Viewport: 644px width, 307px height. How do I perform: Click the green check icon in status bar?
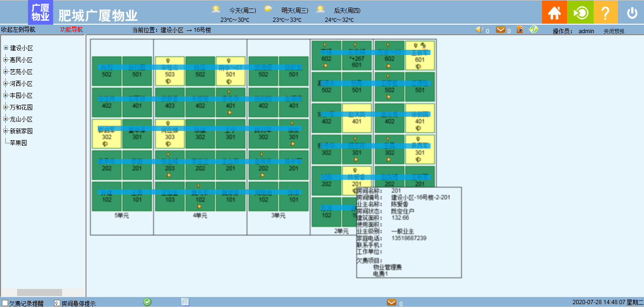tap(147, 302)
